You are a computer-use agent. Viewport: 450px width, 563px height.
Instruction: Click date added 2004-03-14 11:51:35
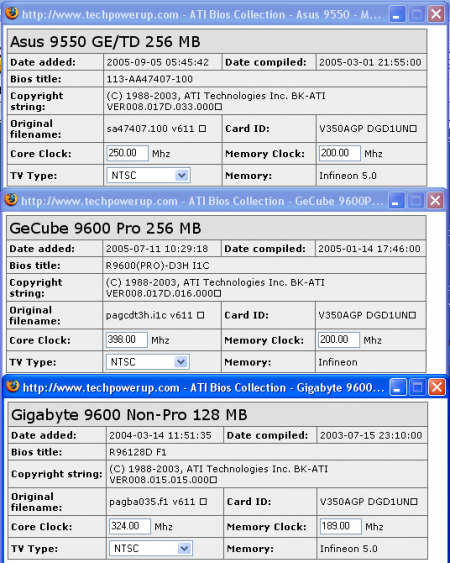pos(160,436)
